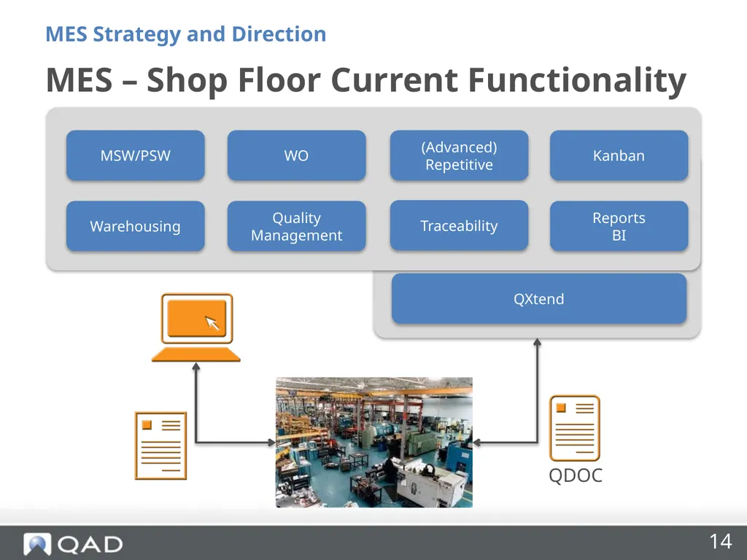
Task: Select the WO box
Action: [296, 155]
